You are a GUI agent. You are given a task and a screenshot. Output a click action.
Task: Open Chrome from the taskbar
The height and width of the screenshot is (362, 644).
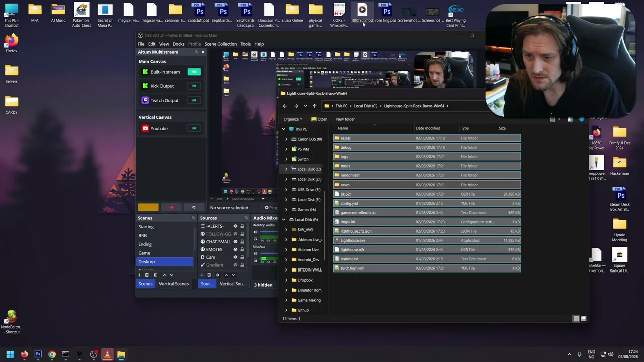[x=52, y=354]
